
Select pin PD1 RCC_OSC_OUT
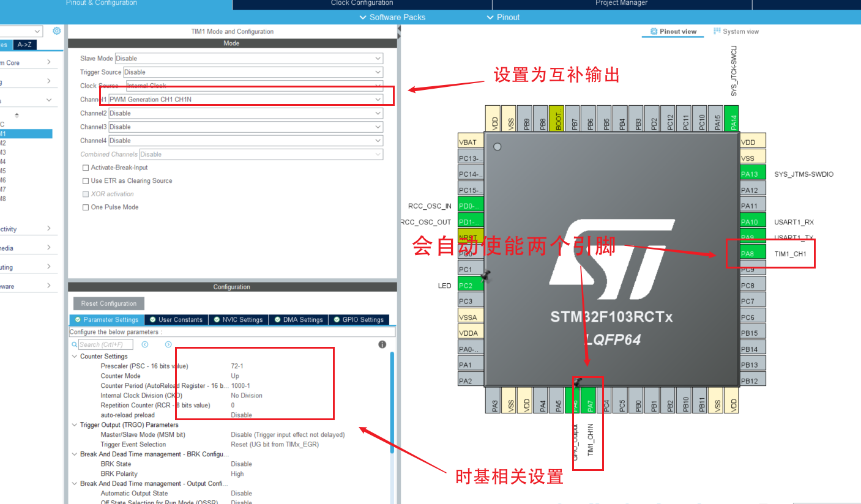(x=471, y=221)
